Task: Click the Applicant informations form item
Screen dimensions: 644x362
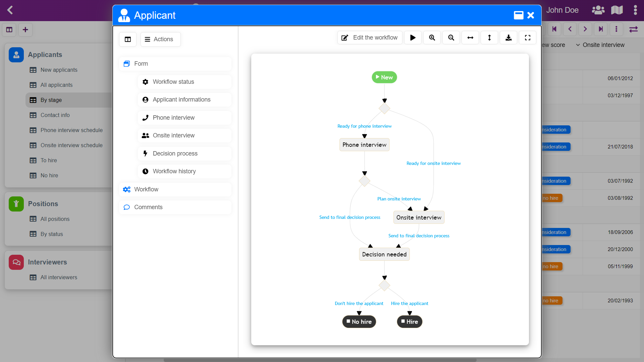Action: pos(182,100)
